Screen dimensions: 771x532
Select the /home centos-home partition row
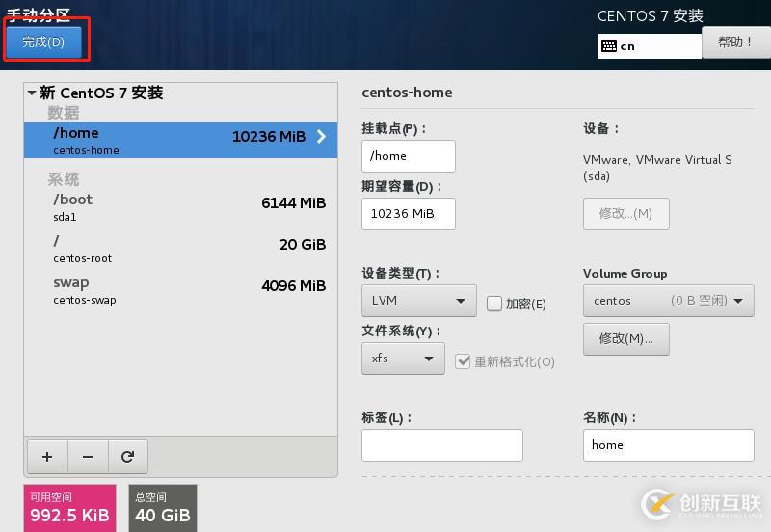(x=180, y=140)
